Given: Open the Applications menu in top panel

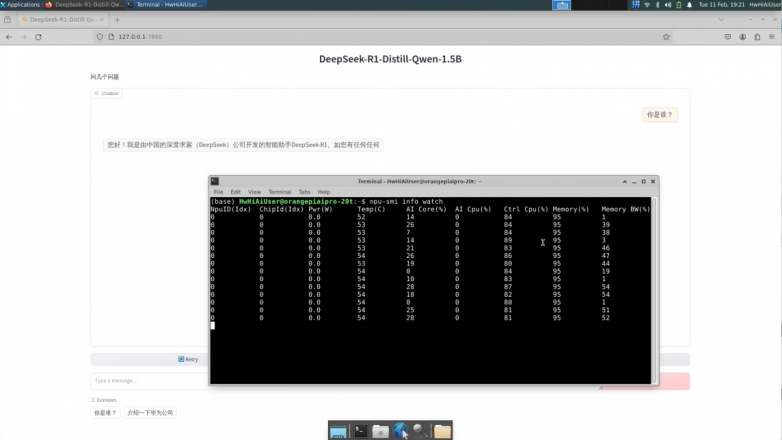Looking at the screenshot, I should click(x=20, y=5).
